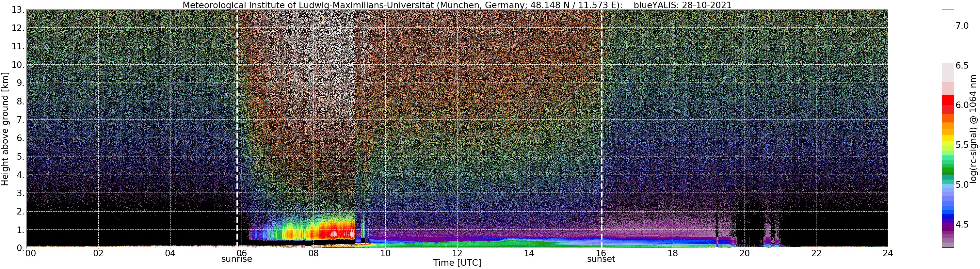This screenshot has width=980, height=269.
Task: Click the height-axis tick label 5.
Action: pyautogui.click(x=21, y=156)
